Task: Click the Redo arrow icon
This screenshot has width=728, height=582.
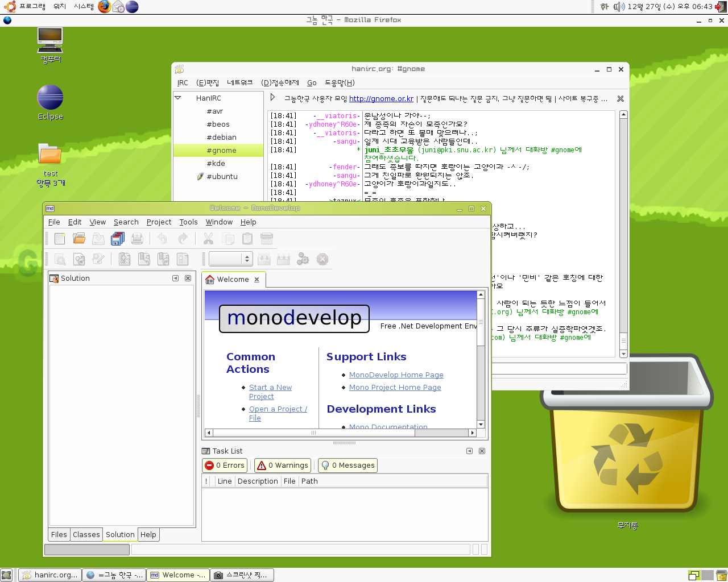Action: pyautogui.click(x=182, y=239)
